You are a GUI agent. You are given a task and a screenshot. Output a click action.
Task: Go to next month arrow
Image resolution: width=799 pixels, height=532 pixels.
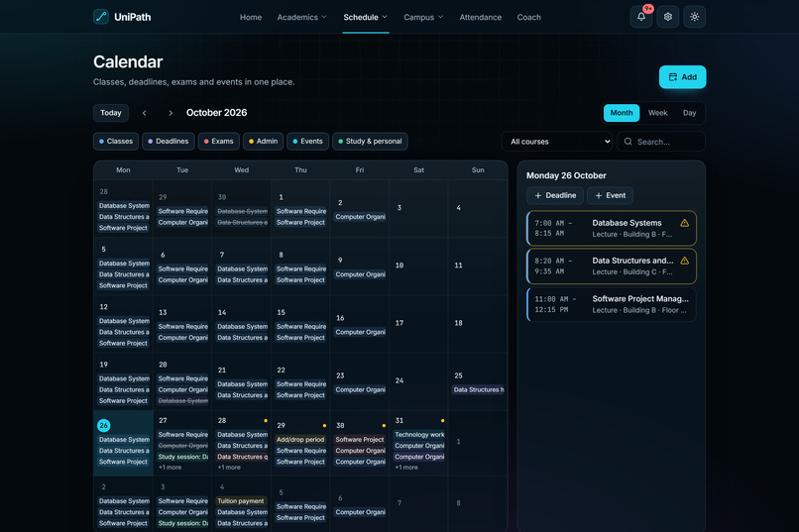tap(171, 113)
